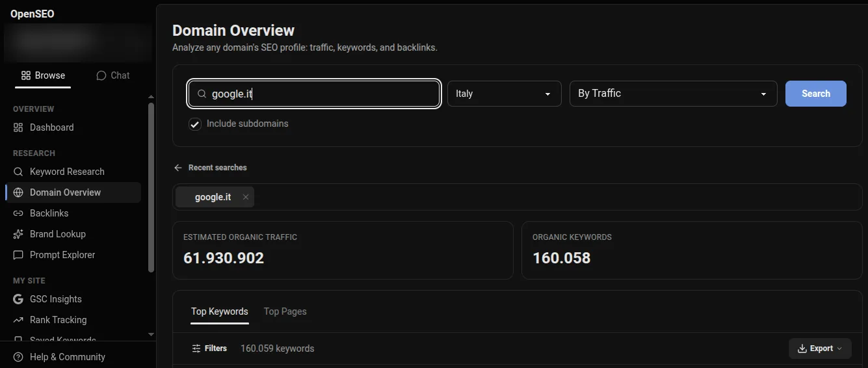This screenshot has width=868, height=368.
Task: Click the Dashboard grid icon
Action: 18,127
